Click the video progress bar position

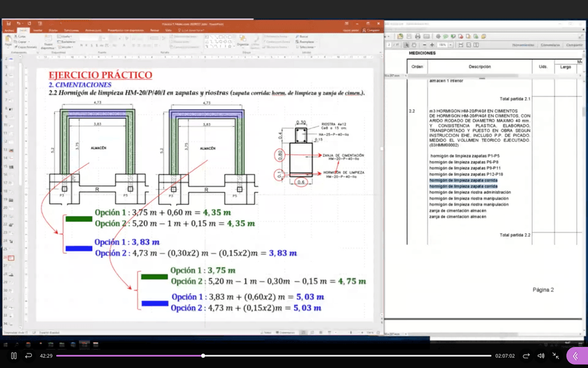[202, 356]
